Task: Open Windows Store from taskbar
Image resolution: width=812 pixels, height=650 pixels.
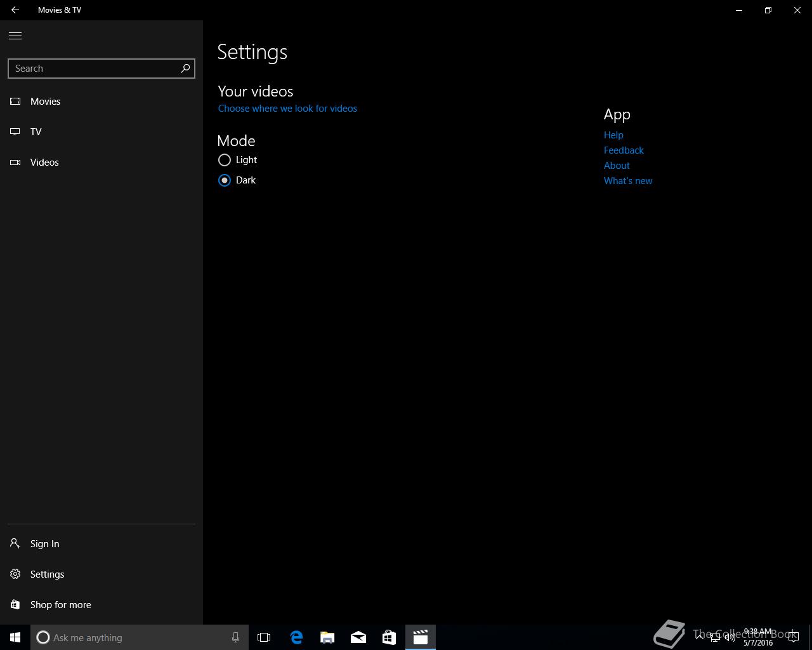Action: [x=389, y=637]
